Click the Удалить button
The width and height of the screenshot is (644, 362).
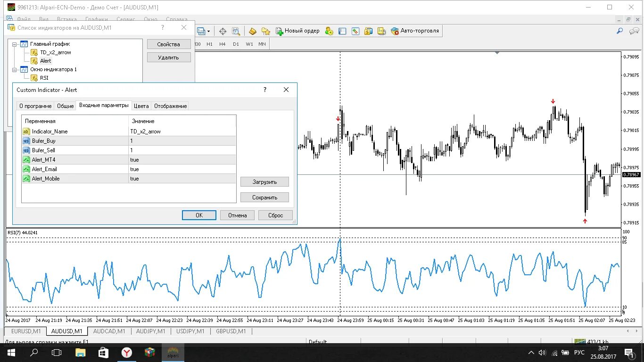tap(169, 58)
